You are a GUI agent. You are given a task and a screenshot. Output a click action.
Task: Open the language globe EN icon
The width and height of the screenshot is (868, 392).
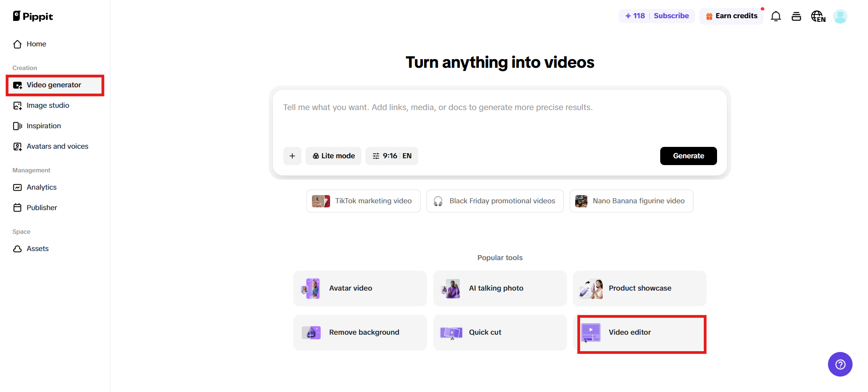coord(818,16)
